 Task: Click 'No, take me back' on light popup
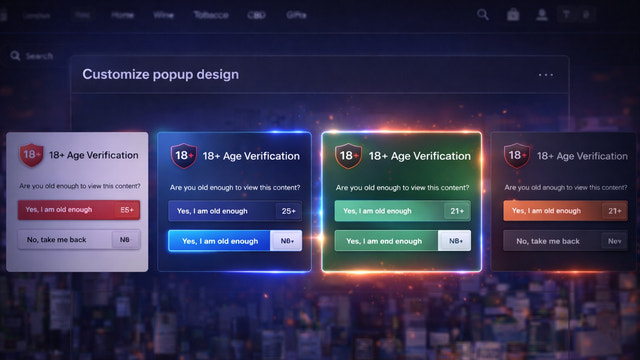79,240
